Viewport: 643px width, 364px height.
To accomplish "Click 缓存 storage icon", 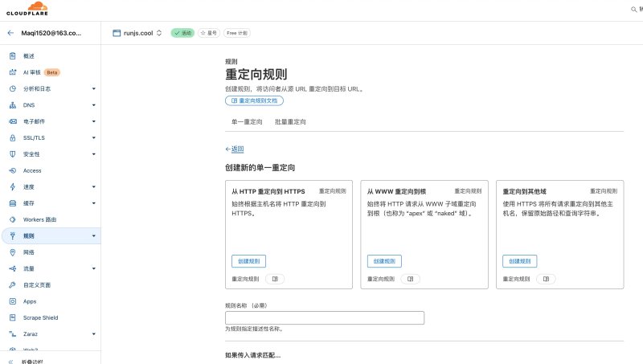I will (13, 203).
